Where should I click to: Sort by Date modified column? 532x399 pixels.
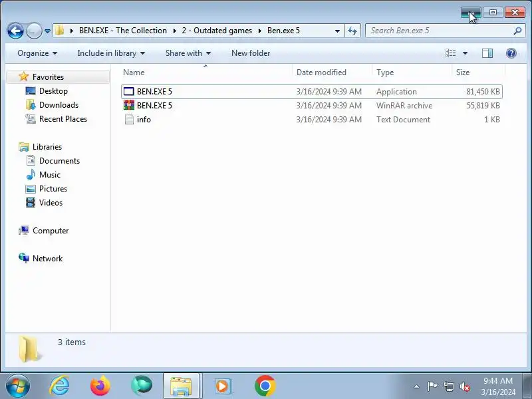click(332, 72)
